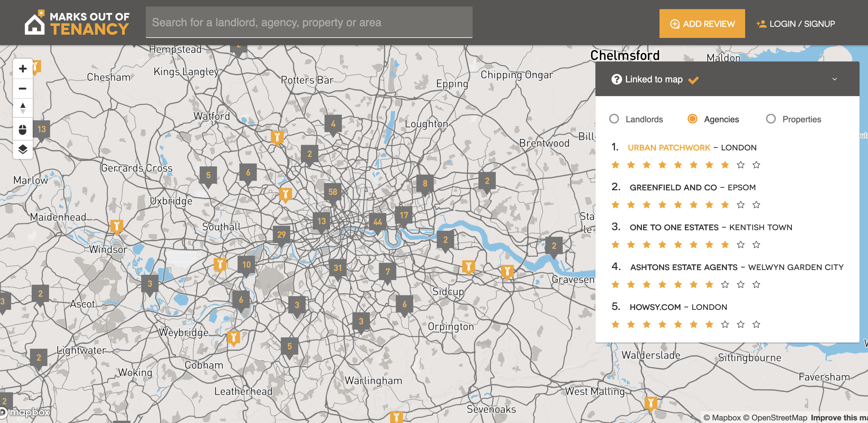Click the agency tie marker near Windsor
This screenshot has width=868, height=423.
tap(117, 226)
